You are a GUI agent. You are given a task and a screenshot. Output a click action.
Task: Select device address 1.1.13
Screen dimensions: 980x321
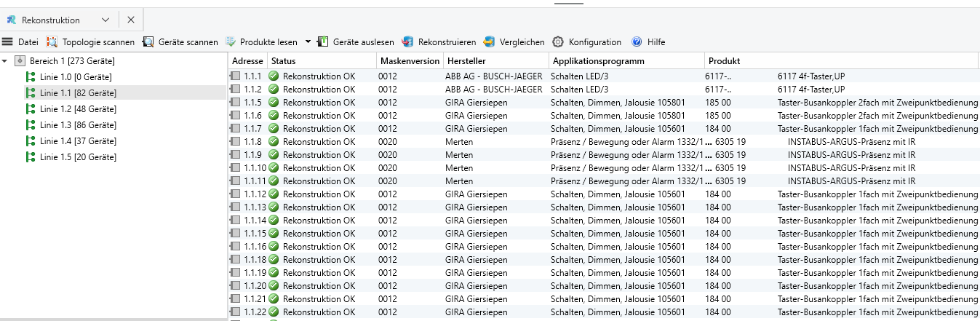tap(255, 207)
